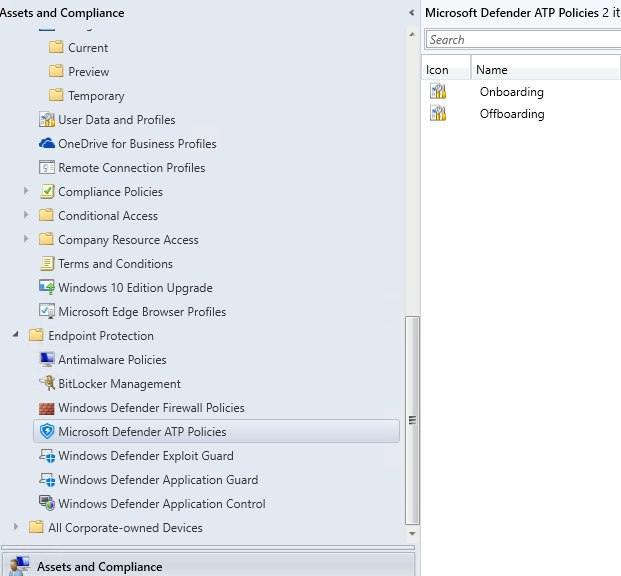
Task: Click the Company Resource Access folder icon
Action: click(x=46, y=239)
